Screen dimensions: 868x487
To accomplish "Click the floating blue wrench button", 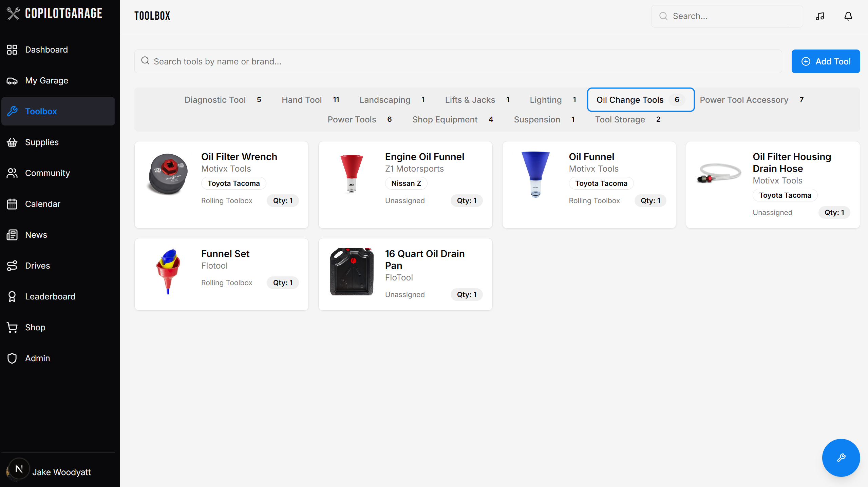I will coord(841,457).
